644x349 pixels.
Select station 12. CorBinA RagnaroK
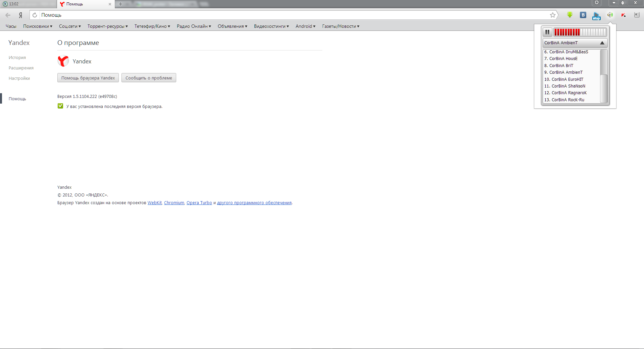[x=572, y=93]
